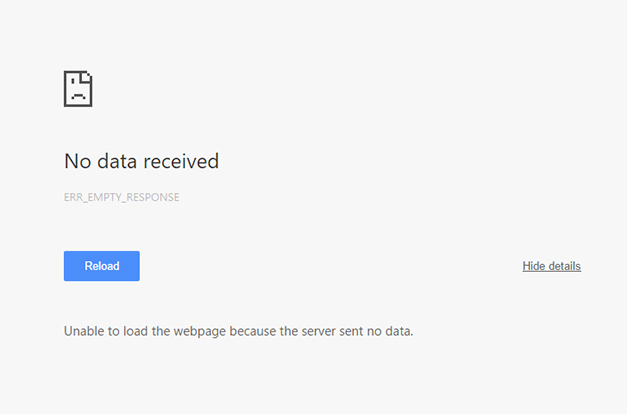The height and width of the screenshot is (414, 627).
Task: Click the frowning face on the document icon
Action: pos(78,89)
